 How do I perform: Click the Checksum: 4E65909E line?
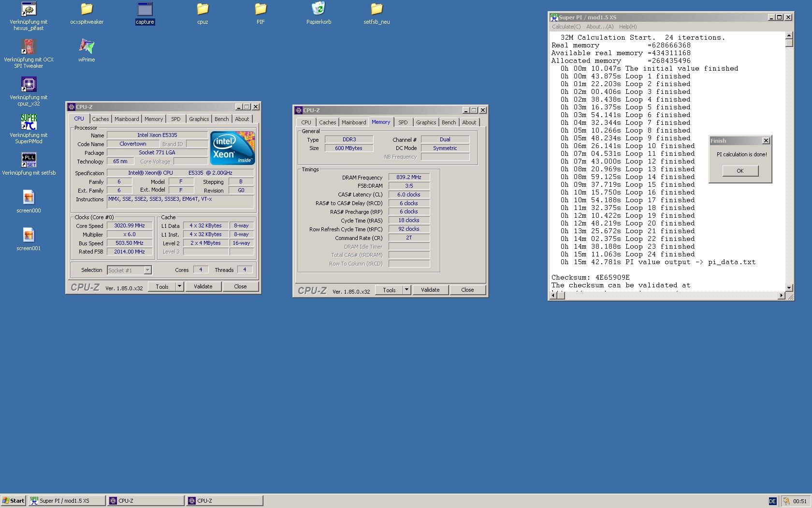tap(591, 278)
